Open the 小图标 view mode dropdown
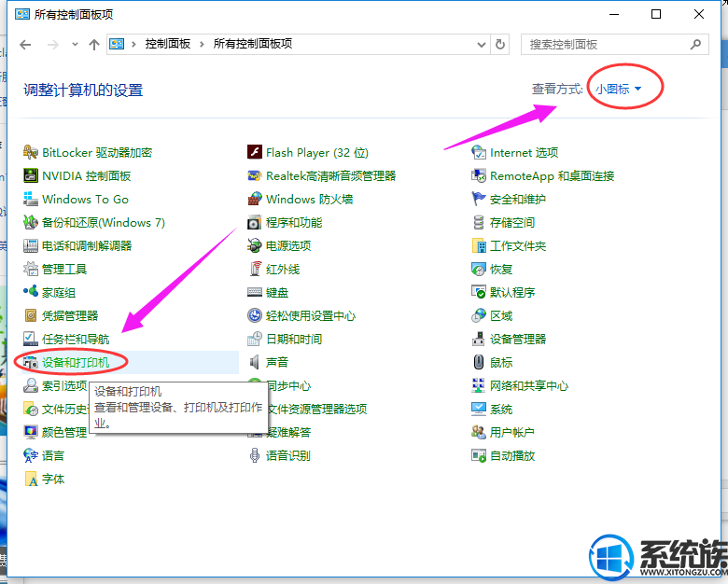This screenshot has width=728, height=584. click(619, 89)
